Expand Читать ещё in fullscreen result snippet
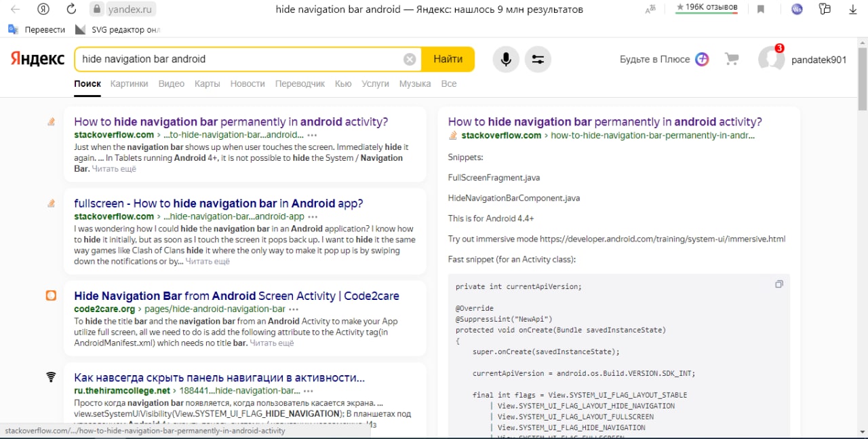The width and height of the screenshot is (868, 439). (208, 261)
